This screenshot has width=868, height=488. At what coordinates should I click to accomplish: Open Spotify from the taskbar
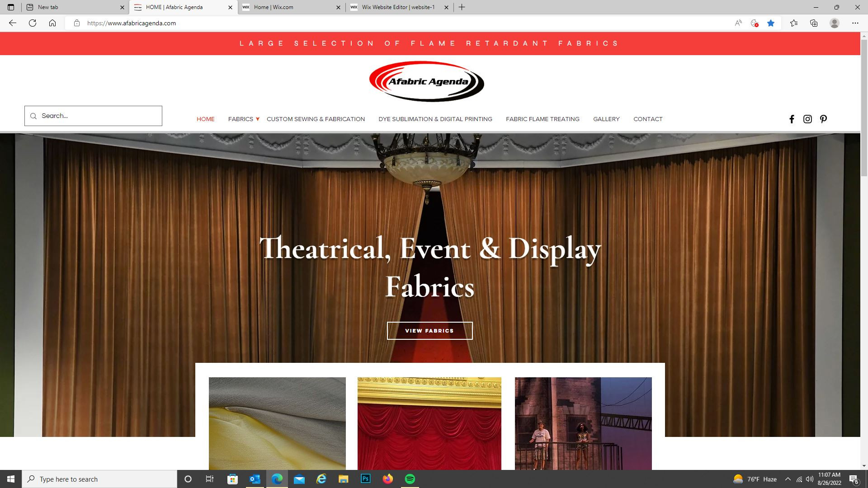coord(410,479)
